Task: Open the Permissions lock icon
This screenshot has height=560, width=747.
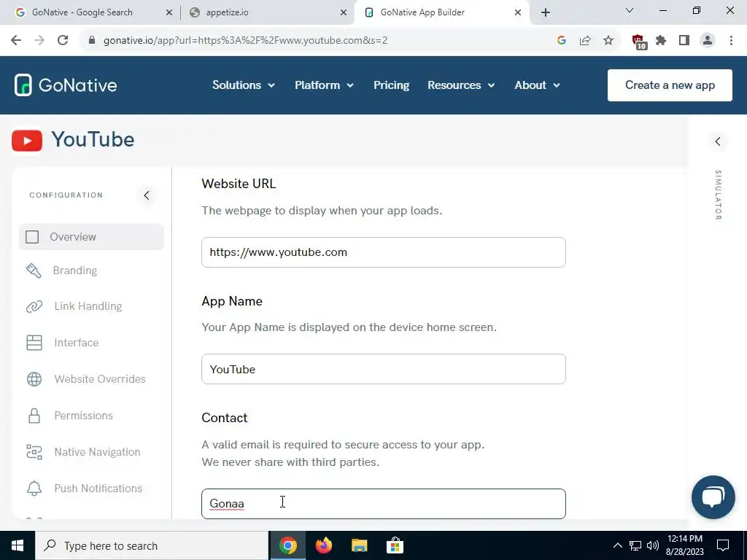Action: (34, 416)
